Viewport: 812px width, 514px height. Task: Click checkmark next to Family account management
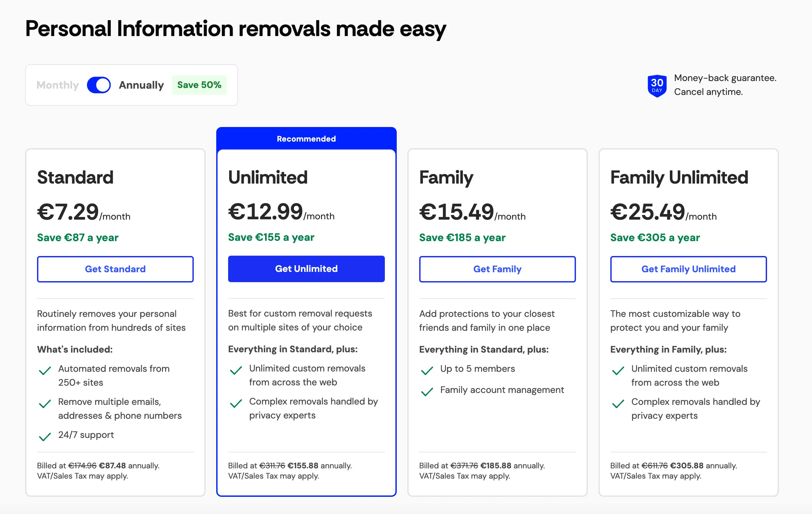pyautogui.click(x=427, y=392)
